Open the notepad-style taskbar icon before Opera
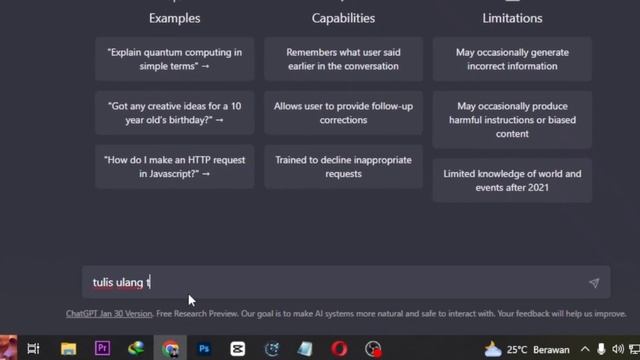Screen dimensions: 640x360 pos(305,349)
